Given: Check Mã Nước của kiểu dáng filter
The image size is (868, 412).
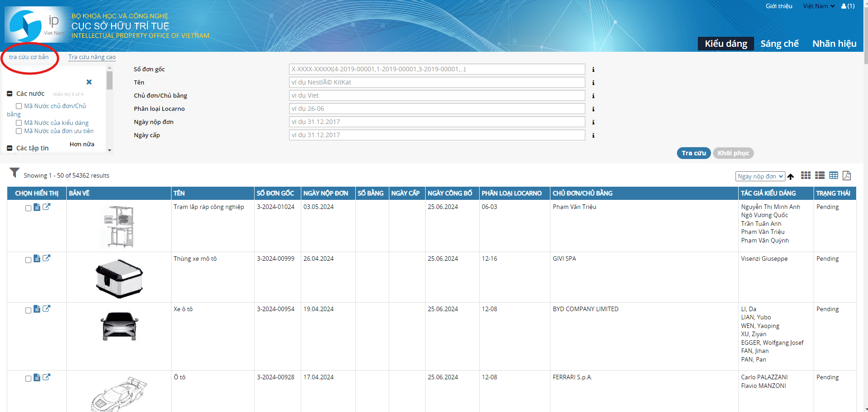Looking at the screenshot, I should click(19, 123).
